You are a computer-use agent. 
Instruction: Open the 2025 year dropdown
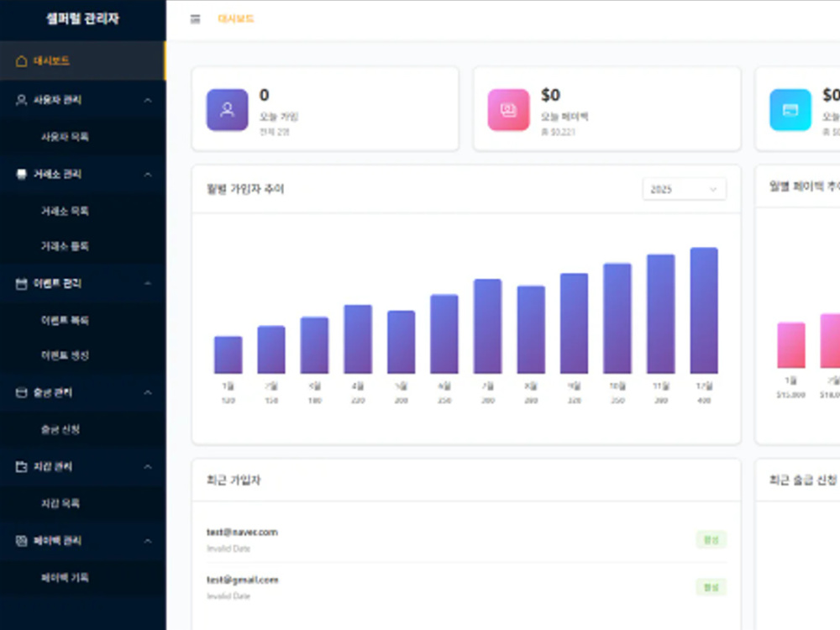684,189
